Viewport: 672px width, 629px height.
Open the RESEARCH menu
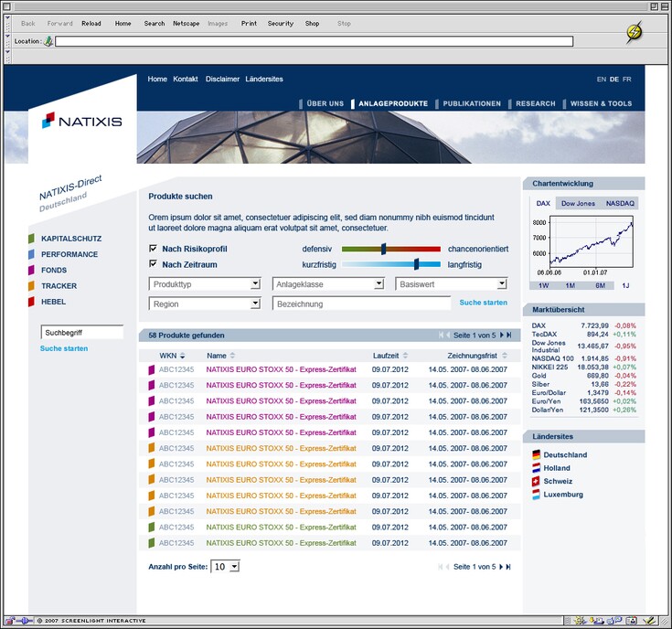(x=535, y=103)
